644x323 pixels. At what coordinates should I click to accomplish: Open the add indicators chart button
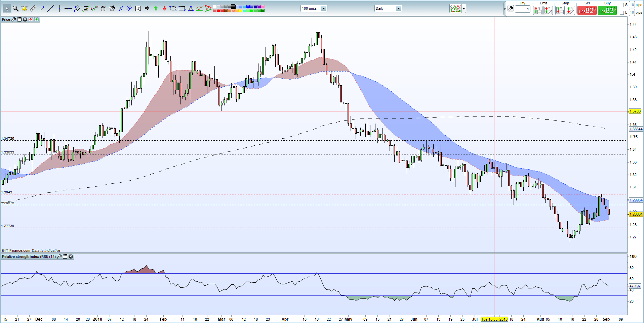pos(455,9)
